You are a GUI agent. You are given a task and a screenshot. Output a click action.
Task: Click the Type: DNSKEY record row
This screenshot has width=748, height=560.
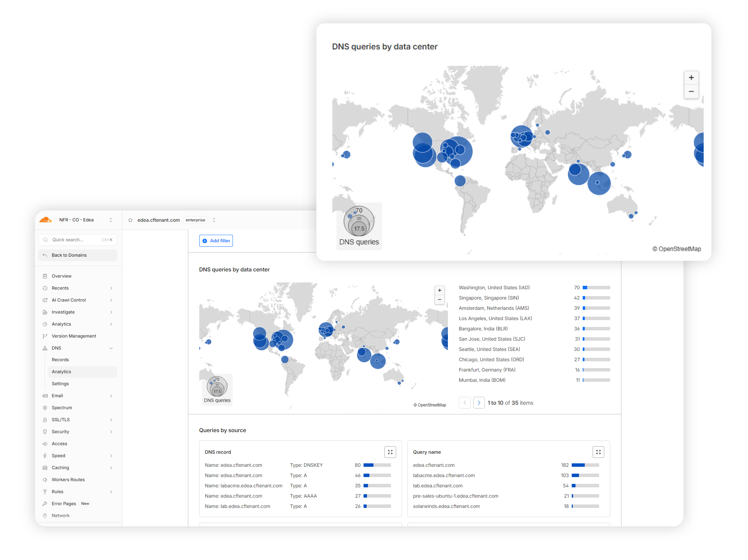point(298,465)
